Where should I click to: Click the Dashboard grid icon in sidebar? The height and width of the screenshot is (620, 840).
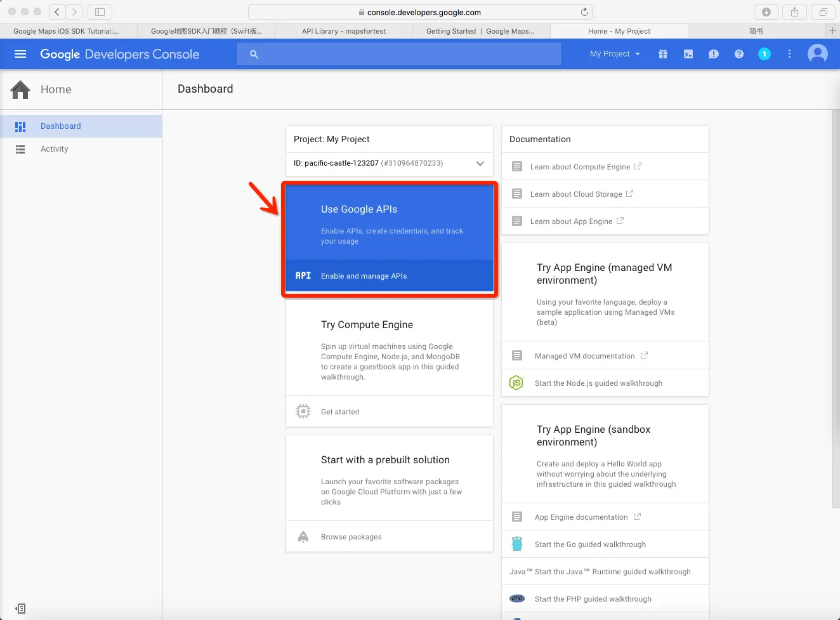point(20,126)
